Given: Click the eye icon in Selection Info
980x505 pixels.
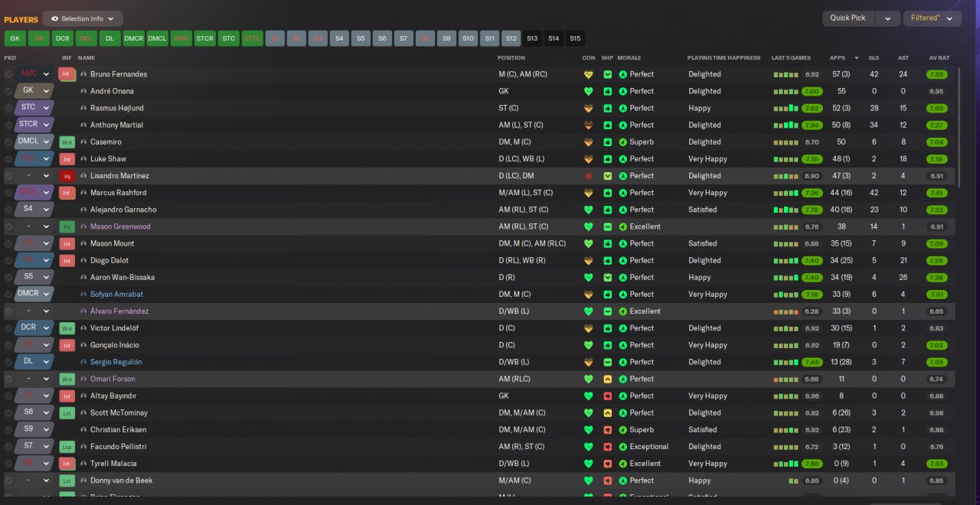Looking at the screenshot, I should click(54, 18).
